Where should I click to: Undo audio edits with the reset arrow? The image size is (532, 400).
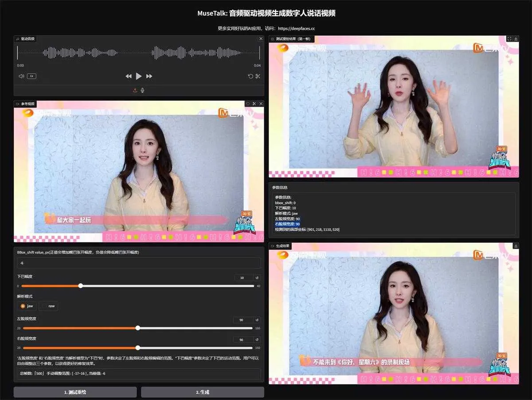point(250,76)
